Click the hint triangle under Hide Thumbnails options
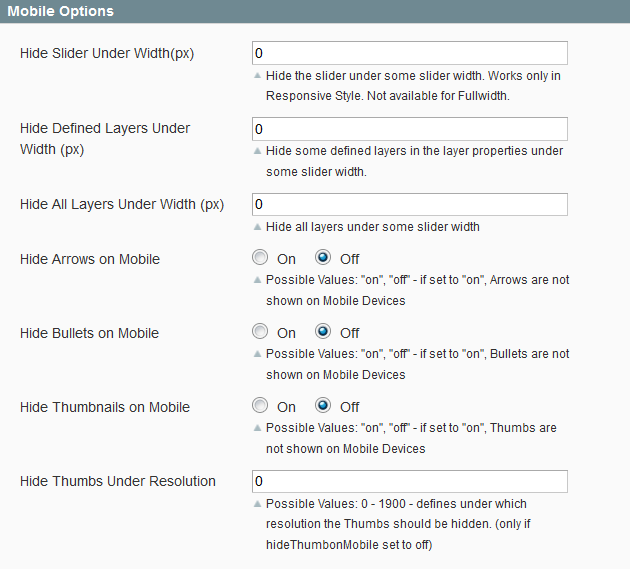 (x=258, y=428)
